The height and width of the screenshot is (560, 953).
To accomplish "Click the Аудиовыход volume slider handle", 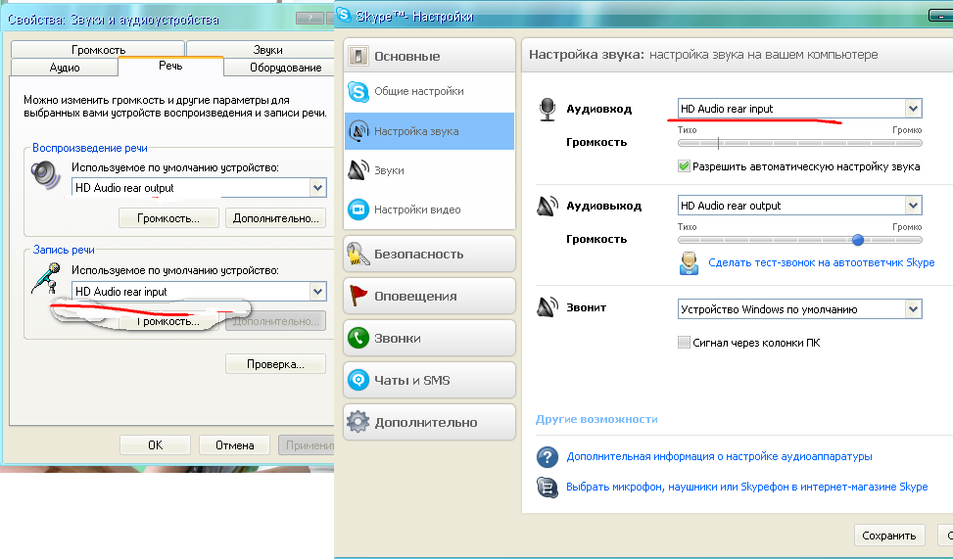I will pyautogui.click(x=858, y=240).
